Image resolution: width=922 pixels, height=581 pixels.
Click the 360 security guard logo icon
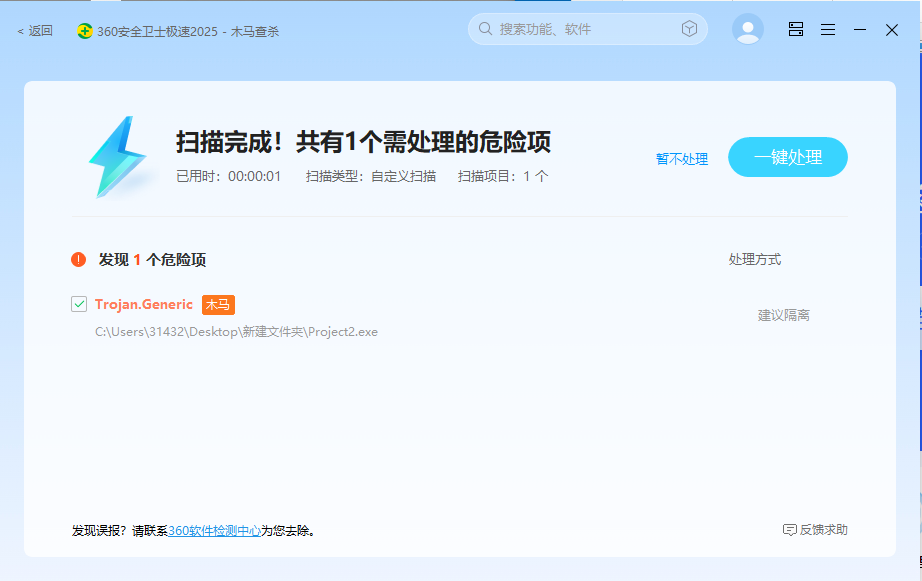(x=85, y=31)
